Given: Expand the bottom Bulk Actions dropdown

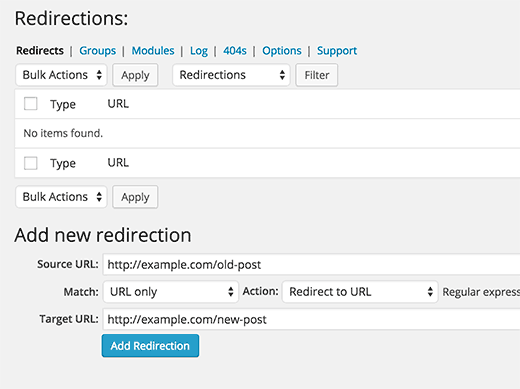Looking at the screenshot, I should click(x=61, y=197).
